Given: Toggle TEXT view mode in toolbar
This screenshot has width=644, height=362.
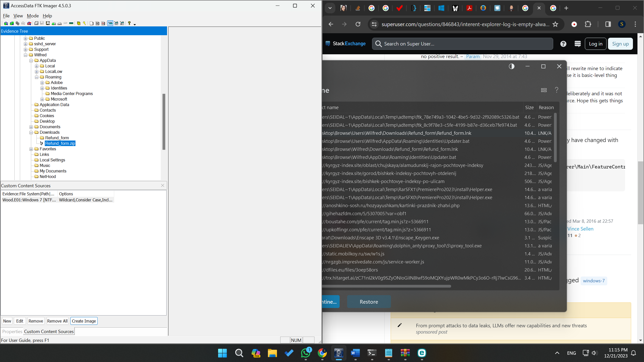Looking at the screenshot, I should 116,23.
